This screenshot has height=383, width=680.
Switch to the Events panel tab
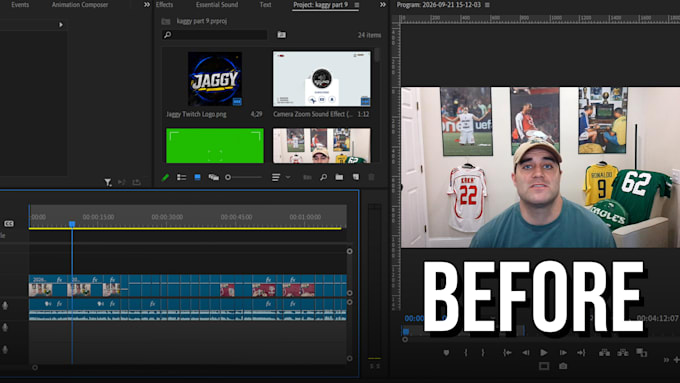click(x=20, y=5)
